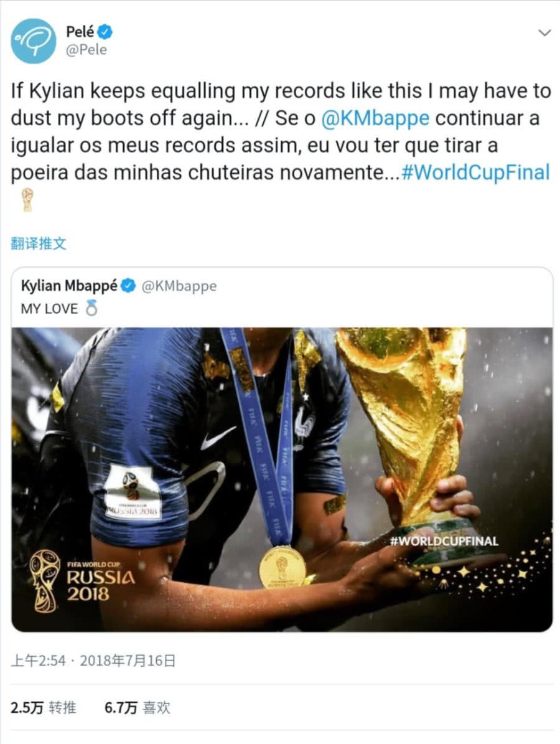Open the tweet timestamp 上午2:54 · 2018年7月16日
Viewport: 560px width, 744px height.
point(93,661)
